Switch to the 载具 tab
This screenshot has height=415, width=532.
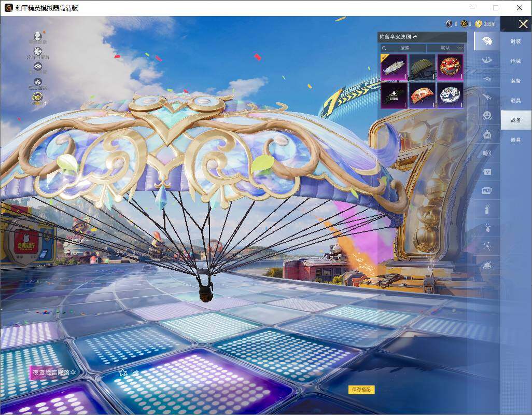click(x=516, y=101)
